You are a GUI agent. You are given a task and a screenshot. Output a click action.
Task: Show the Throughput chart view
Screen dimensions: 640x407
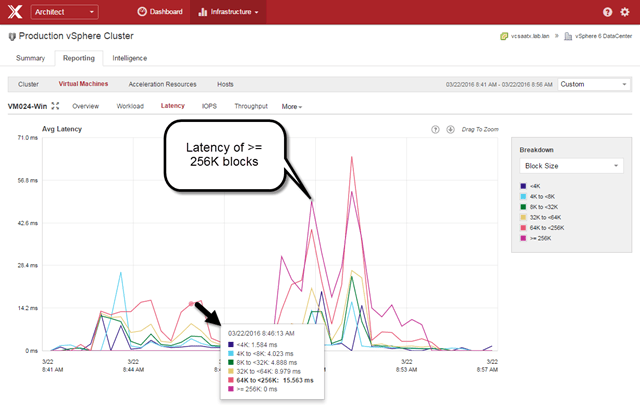click(x=251, y=106)
